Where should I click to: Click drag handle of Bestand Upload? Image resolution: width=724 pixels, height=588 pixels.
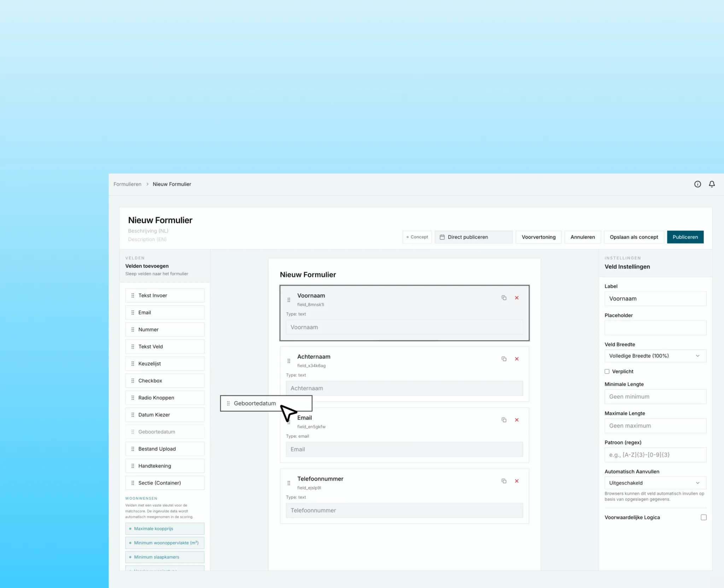pyautogui.click(x=133, y=449)
